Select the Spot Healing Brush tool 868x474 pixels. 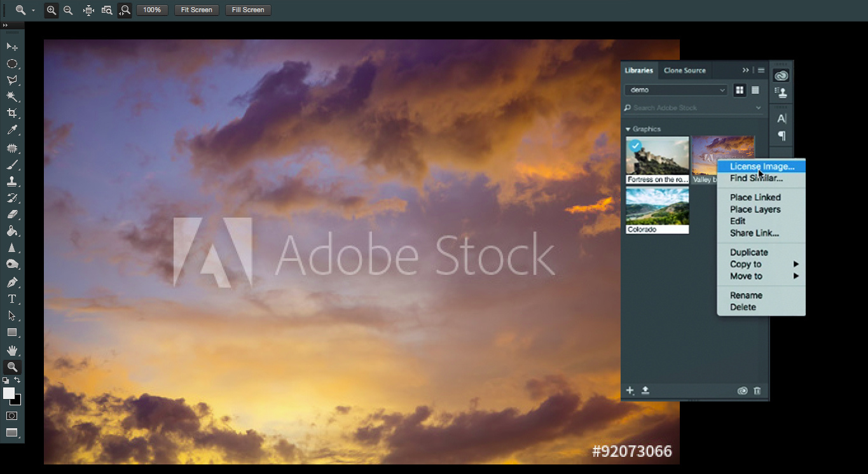tap(11, 148)
